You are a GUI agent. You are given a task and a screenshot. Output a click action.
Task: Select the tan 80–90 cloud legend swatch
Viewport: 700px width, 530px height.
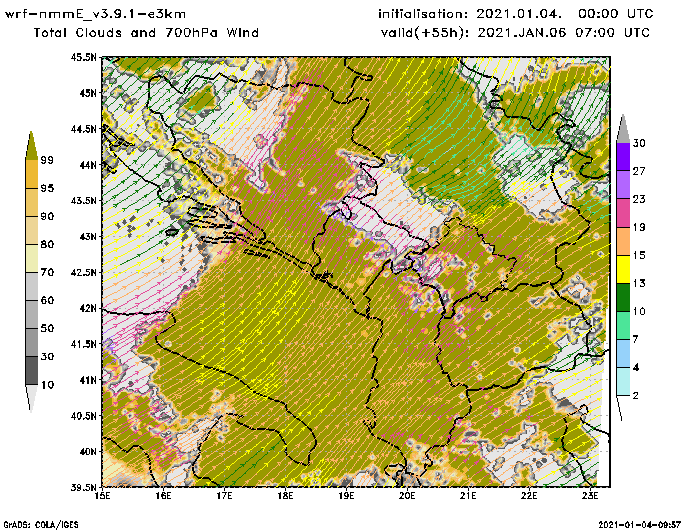tap(31, 230)
